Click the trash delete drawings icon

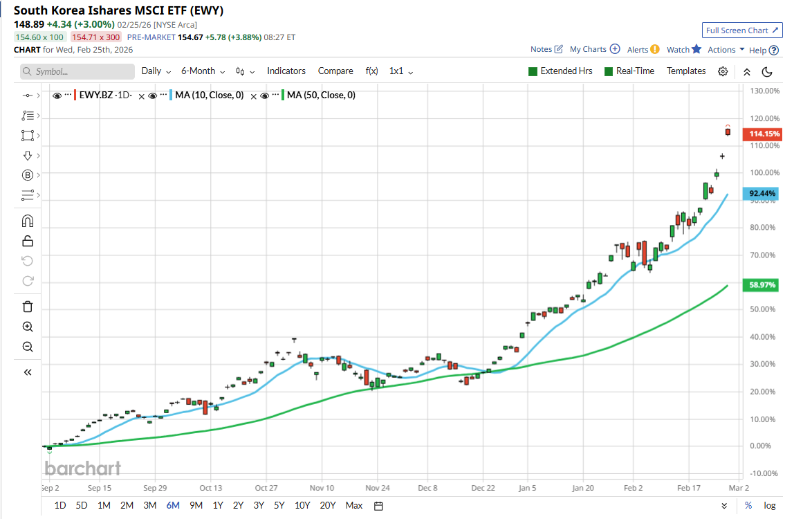point(28,307)
